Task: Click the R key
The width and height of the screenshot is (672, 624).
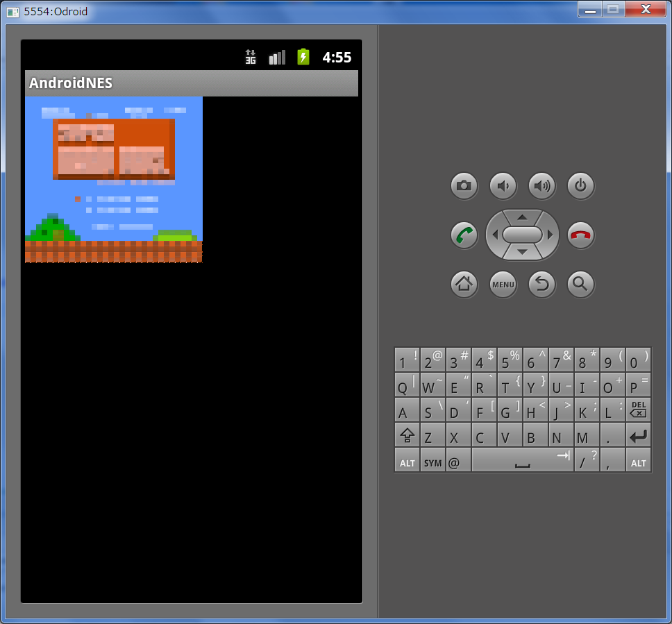Action: tap(484, 385)
